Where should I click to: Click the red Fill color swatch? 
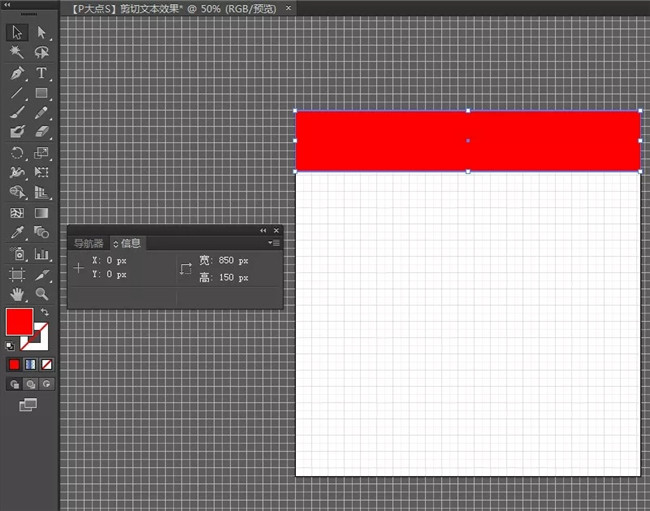18,322
